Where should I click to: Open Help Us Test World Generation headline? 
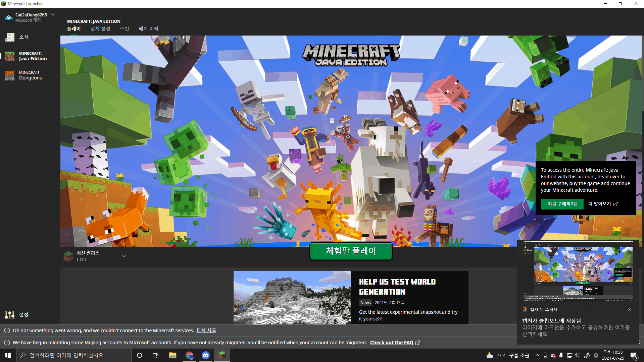point(397,287)
